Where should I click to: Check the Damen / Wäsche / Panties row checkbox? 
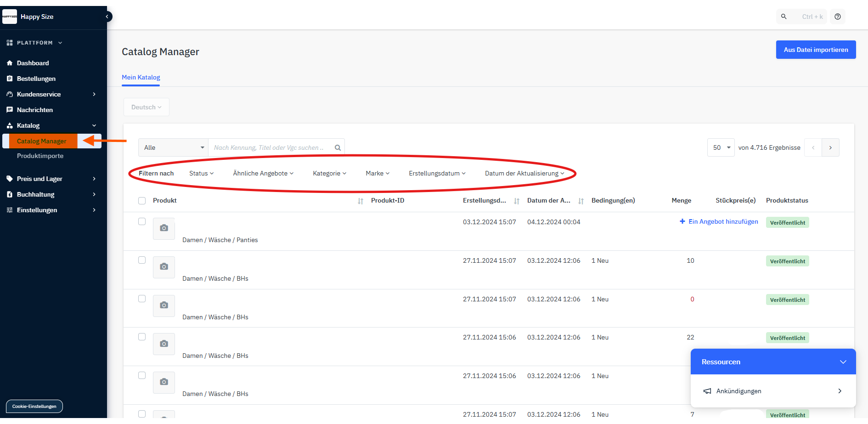tap(142, 221)
